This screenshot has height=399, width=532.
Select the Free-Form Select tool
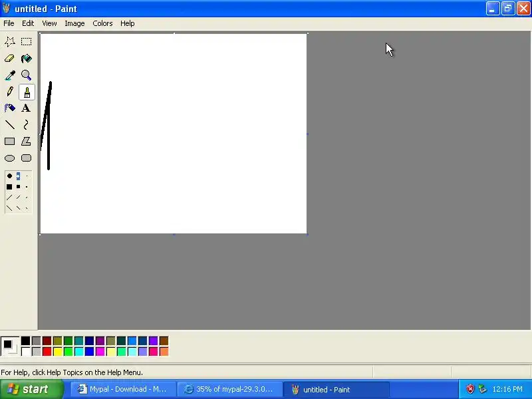click(x=10, y=42)
